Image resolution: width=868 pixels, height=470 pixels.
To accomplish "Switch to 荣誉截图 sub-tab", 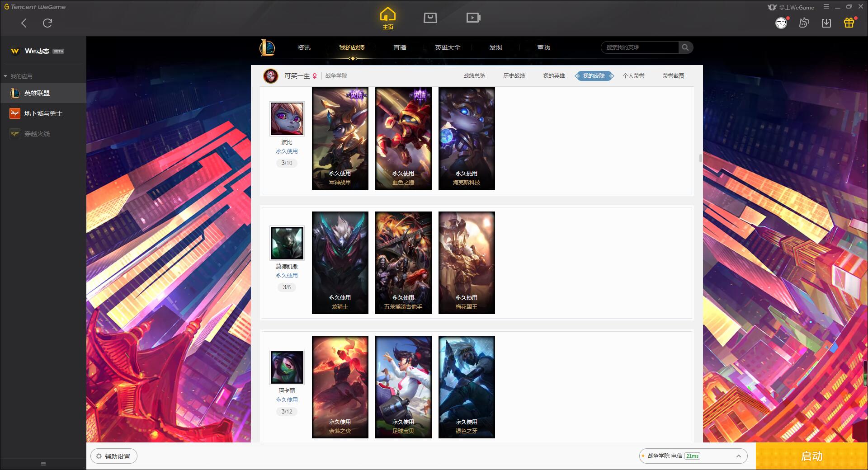I will [673, 76].
